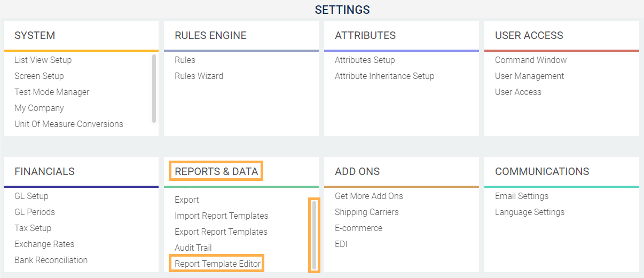Go to User Management

(x=529, y=76)
